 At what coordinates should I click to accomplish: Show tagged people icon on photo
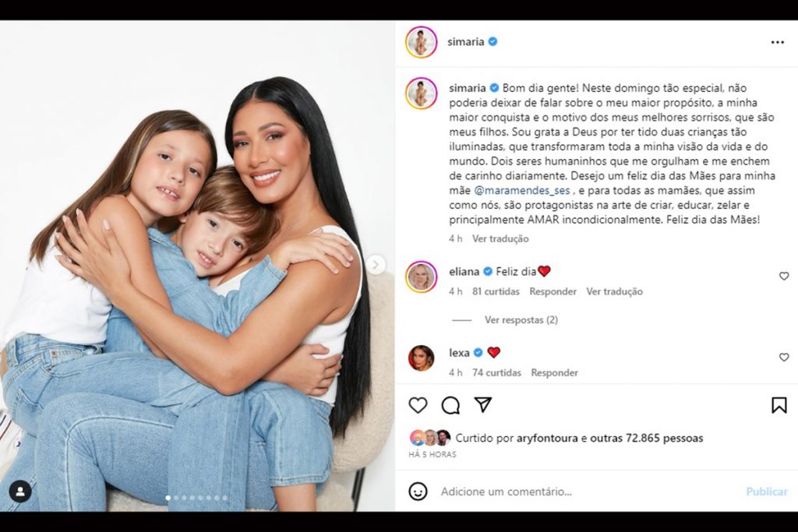tap(20, 491)
